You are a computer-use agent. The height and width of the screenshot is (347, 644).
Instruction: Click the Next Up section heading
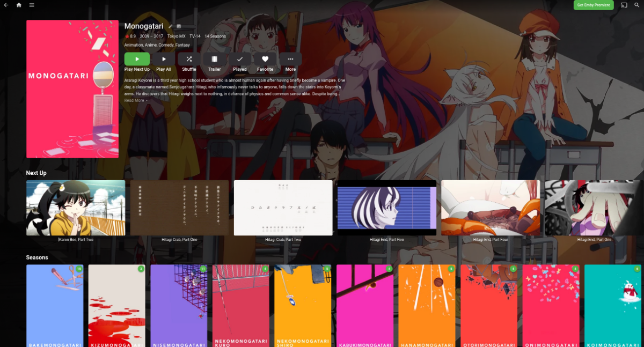click(x=36, y=173)
